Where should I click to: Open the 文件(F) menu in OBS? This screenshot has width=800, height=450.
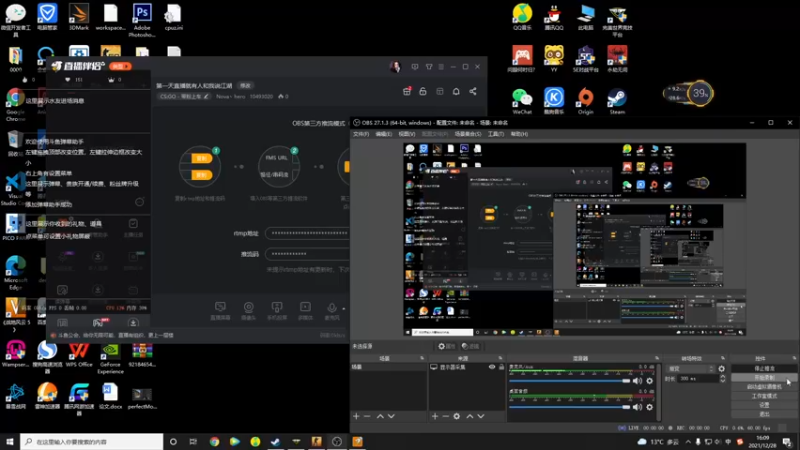(361, 134)
